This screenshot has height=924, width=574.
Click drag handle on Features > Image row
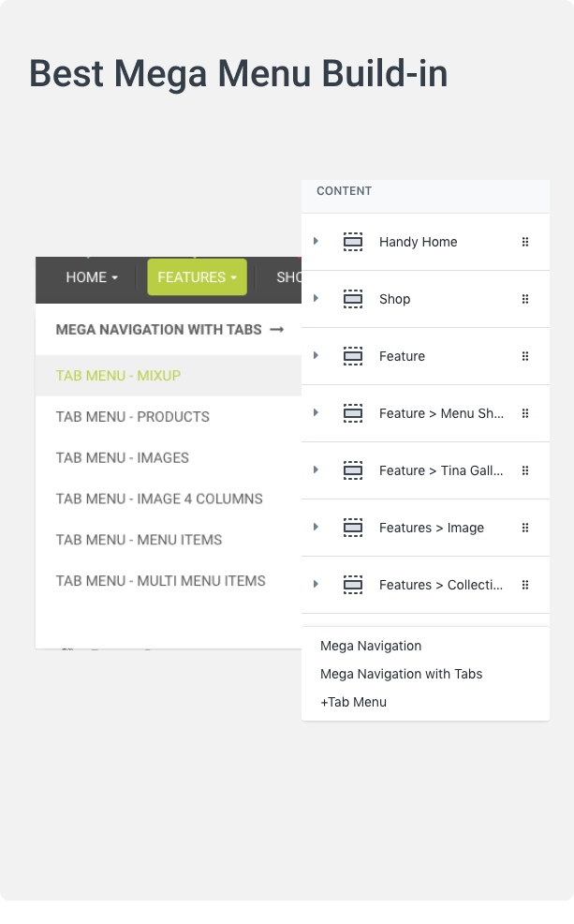point(525,528)
